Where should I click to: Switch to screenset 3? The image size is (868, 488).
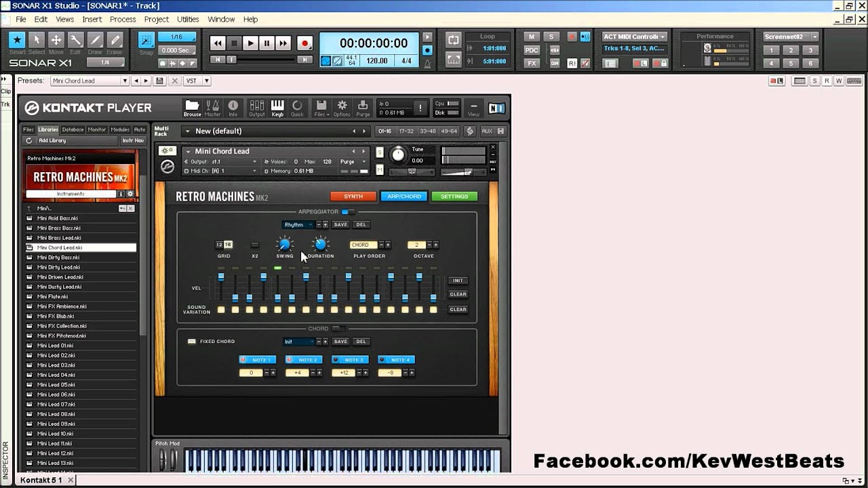[x=810, y=50]
